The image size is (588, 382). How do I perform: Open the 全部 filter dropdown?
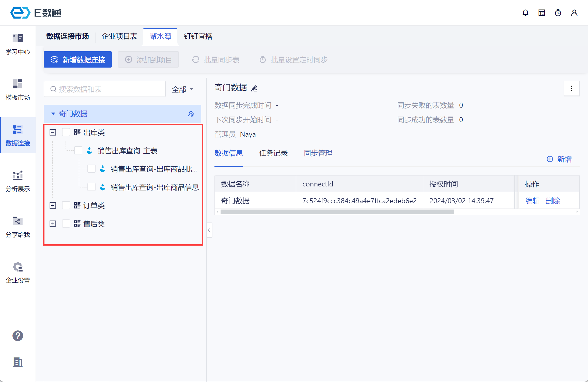(182, 89)
